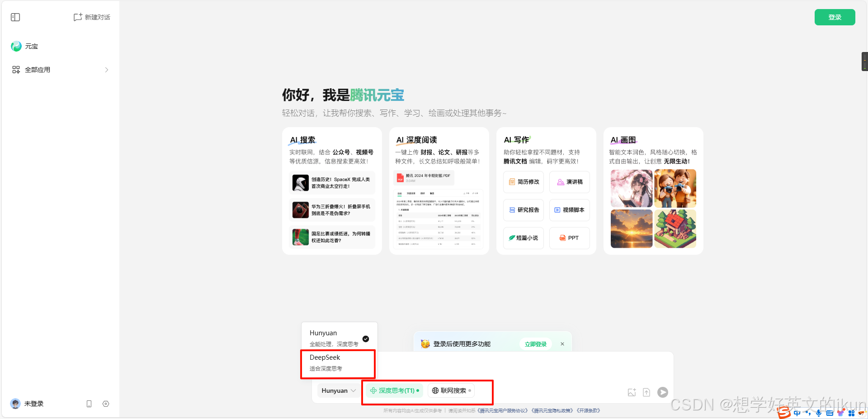Open the financial report preview image

pyautogui.click(x=439, y=219)
